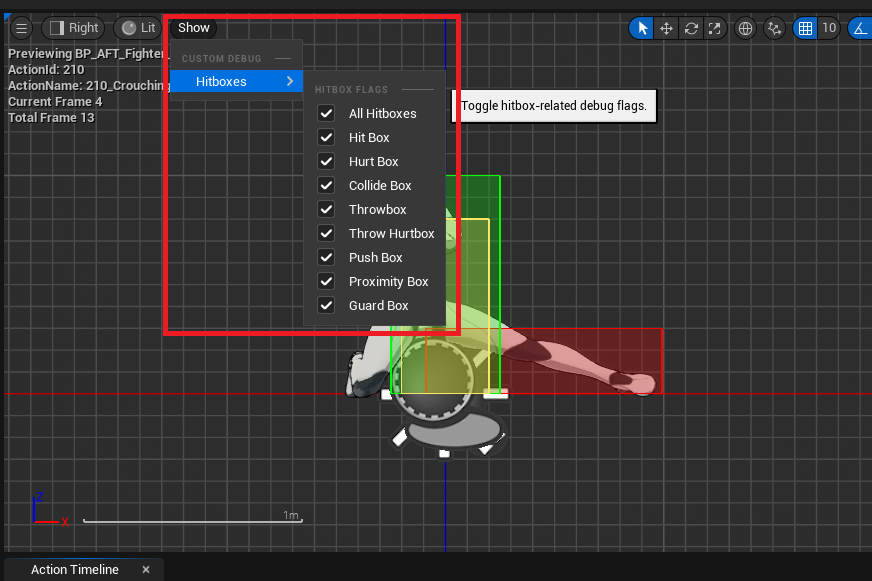Activate the select mode arrow tool
Image resolution: width=872 pixels, height=581 pixels.
pos(642,28)
